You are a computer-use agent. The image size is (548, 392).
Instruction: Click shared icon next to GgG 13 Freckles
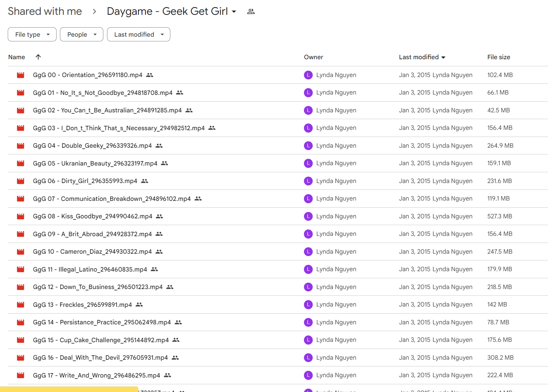(139, 305)
